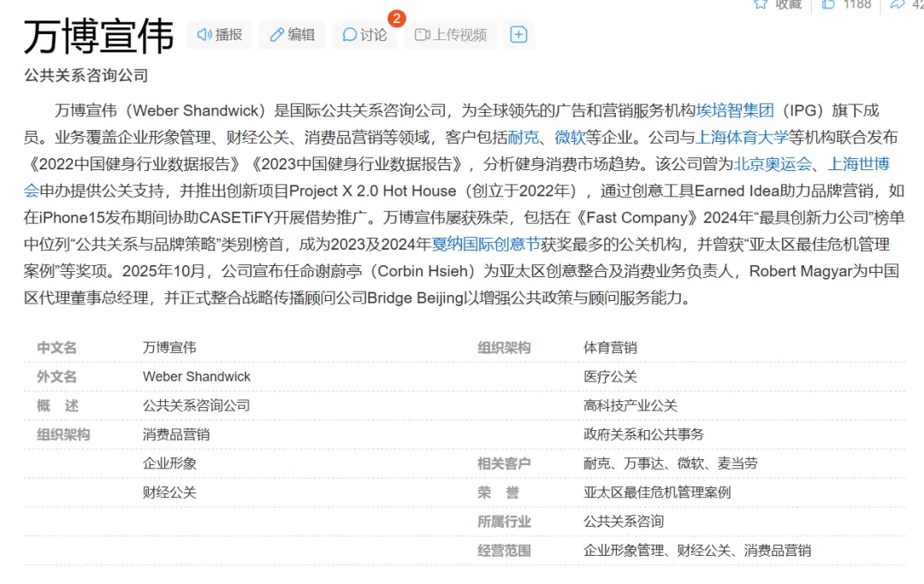Image resolution: width=924 pixels, height=584 pixels.
Task: Click the 所属行业 field label
Action: click(x=504, y=522)
